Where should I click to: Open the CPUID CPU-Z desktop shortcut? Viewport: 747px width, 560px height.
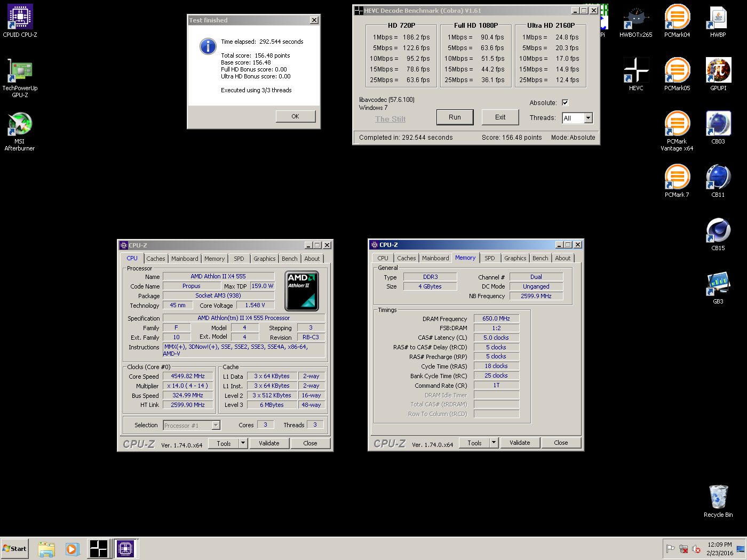(x=20, y=21)
